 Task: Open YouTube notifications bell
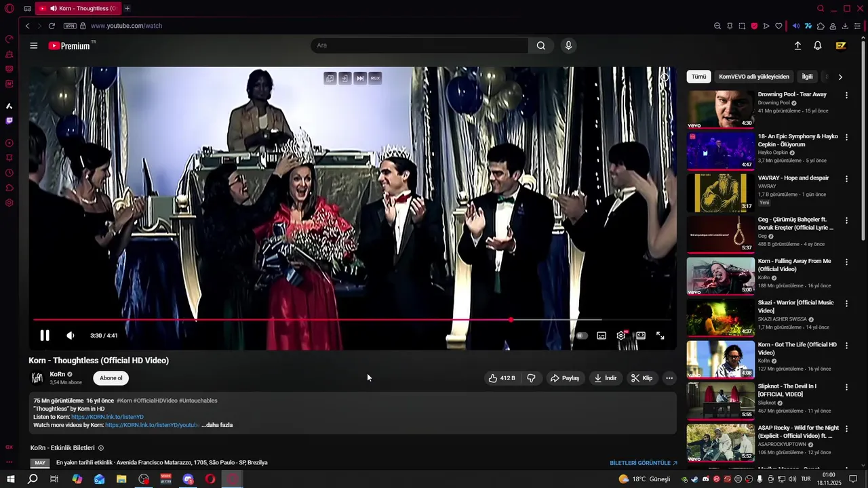(818, 45)
